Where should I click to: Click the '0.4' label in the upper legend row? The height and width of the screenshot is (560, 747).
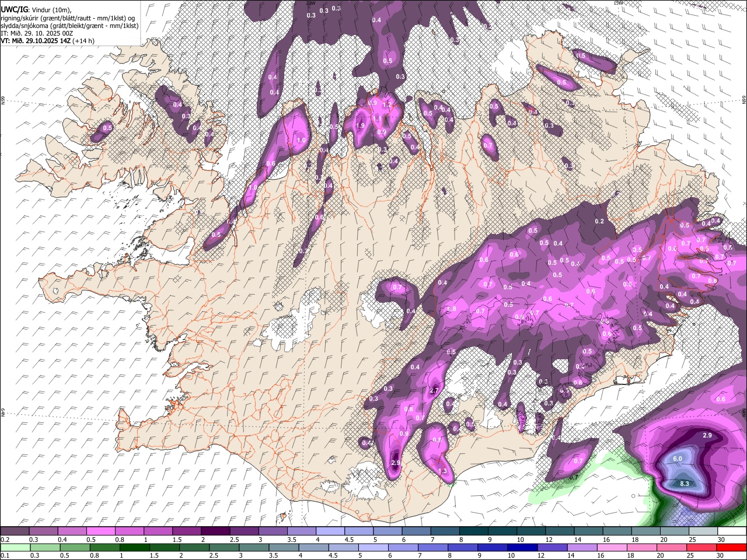point(62,540)
